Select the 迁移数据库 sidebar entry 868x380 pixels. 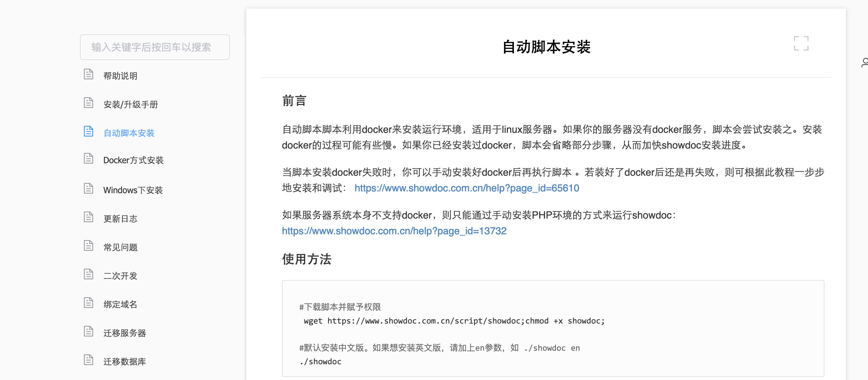point(125,361)
